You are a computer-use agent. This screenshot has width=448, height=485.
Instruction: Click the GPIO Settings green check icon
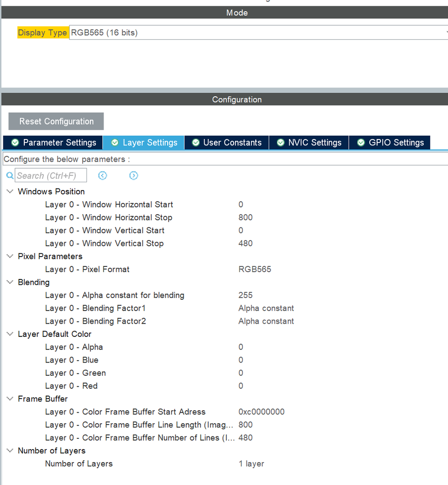click(361, 142)
